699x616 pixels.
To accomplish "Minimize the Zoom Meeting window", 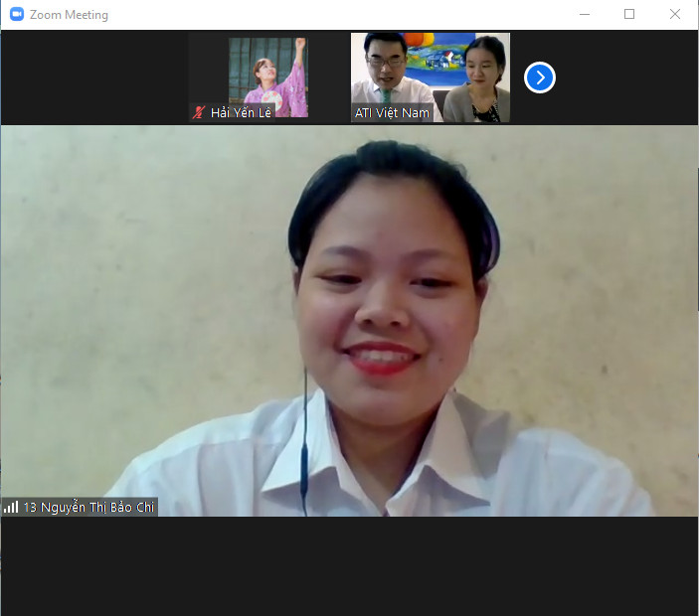I will [x=585, y=14].
